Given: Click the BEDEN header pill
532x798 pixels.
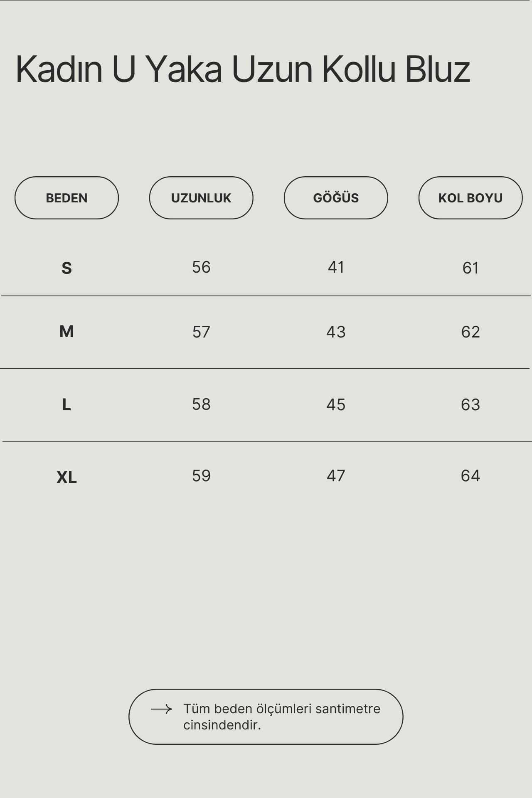Looking at the screenshot, I should [66, 198].
